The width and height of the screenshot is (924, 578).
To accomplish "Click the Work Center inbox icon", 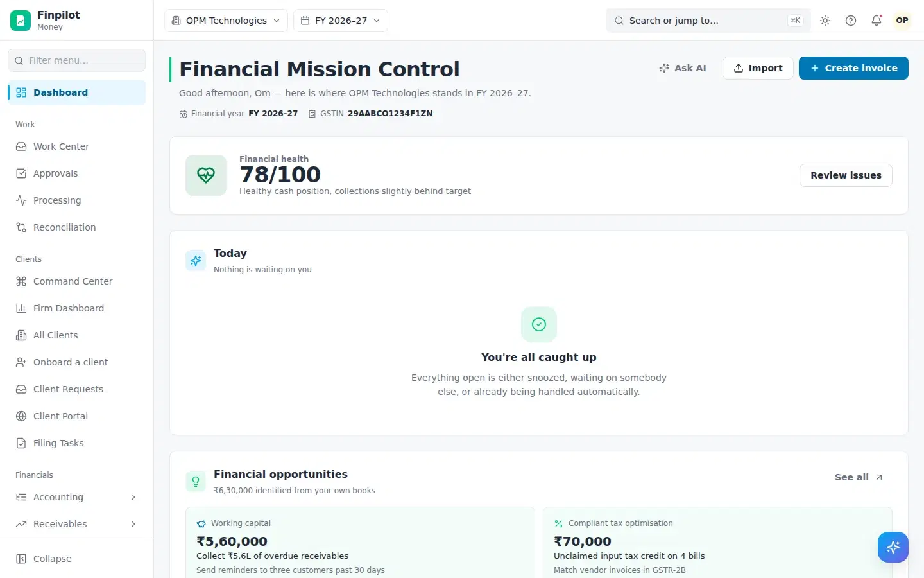I will click(21, 146).
